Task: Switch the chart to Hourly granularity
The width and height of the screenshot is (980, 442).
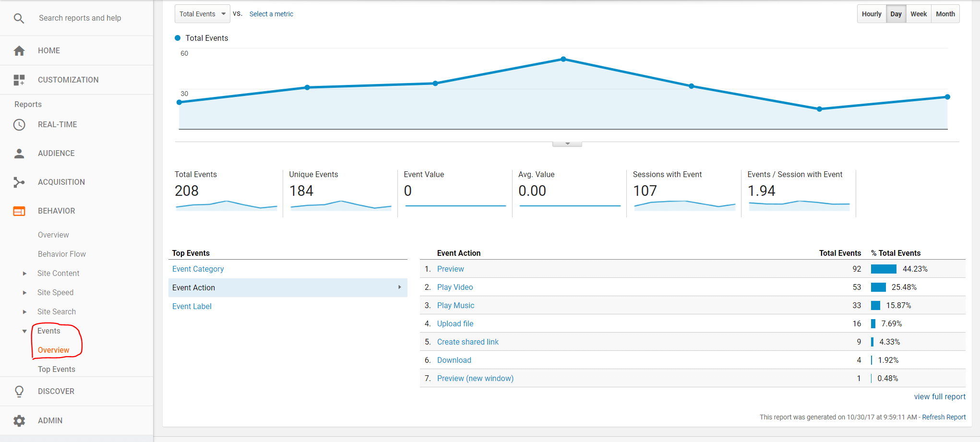Action: tap(871, 14)
